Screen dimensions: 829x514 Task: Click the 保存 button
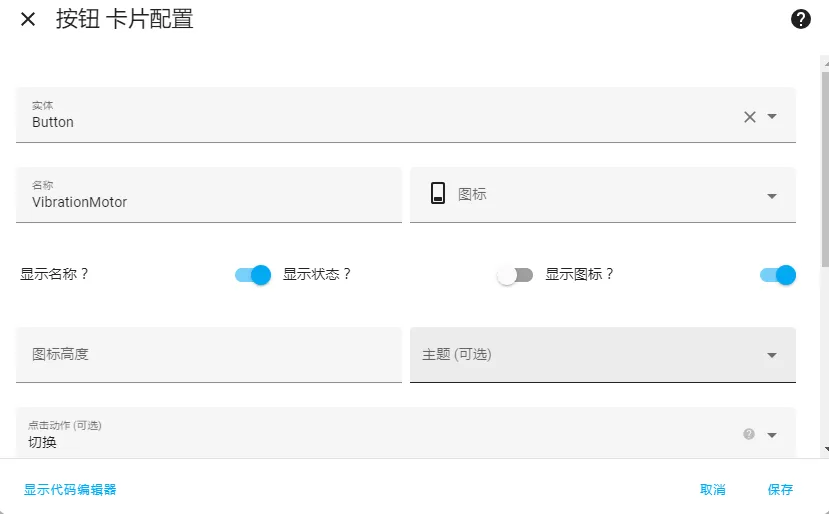pos(780,490)
